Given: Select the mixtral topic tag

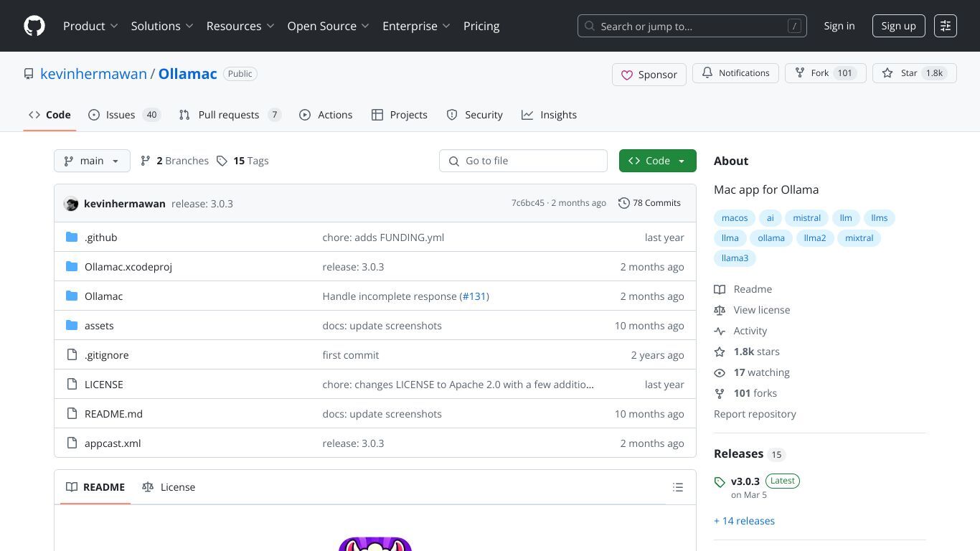Looking at the screenshot, I should pyautogui.click(x=859, y=238).
